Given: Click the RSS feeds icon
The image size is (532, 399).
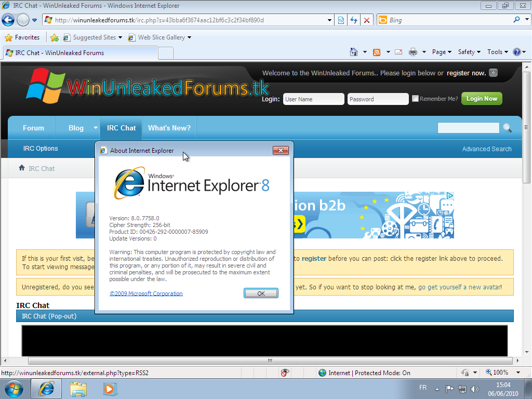Looking at the screenshot, I should [x=377, y=52].
